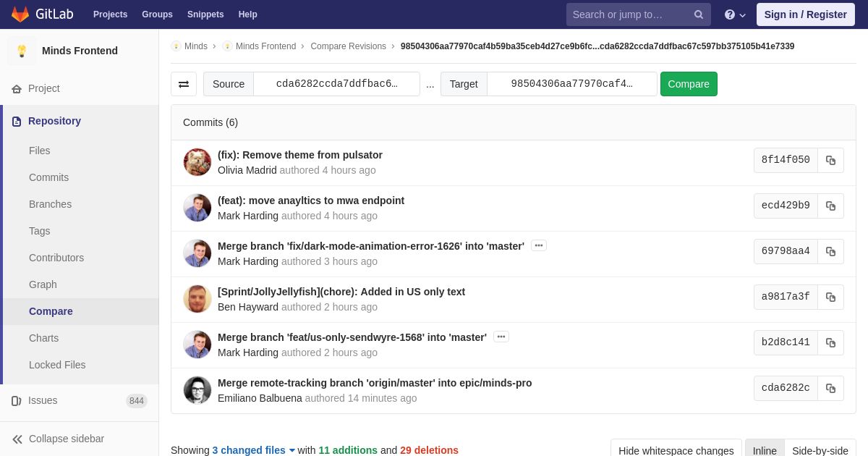Open commit 'Remove theme from pulsator'
Screen dimensions: 868x456
(x=300, y=155)
